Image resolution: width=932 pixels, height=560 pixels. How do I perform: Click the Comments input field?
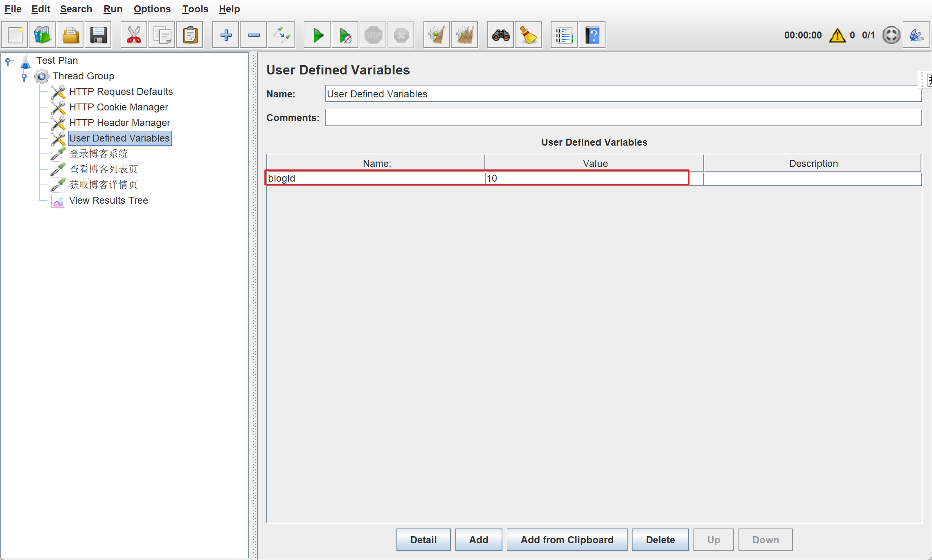[623, 118]
